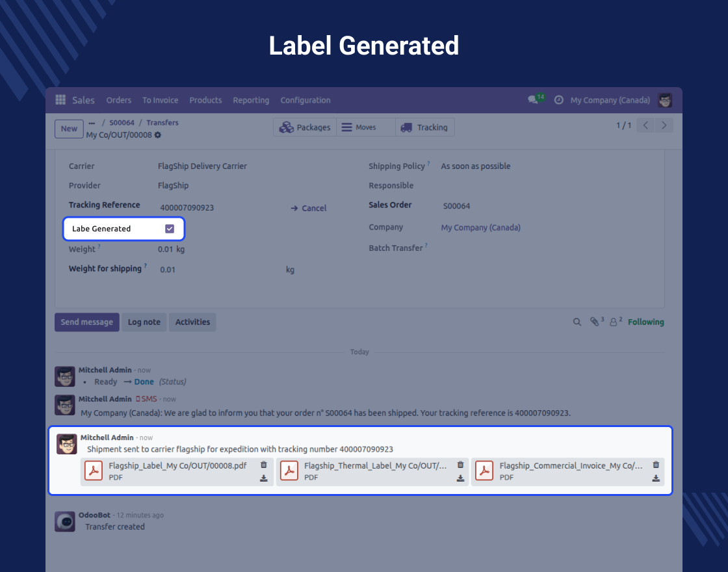Click FlagShip Delivery Carrier value
Viewport: 728px width, 572px height.
[x=202, y=166]
